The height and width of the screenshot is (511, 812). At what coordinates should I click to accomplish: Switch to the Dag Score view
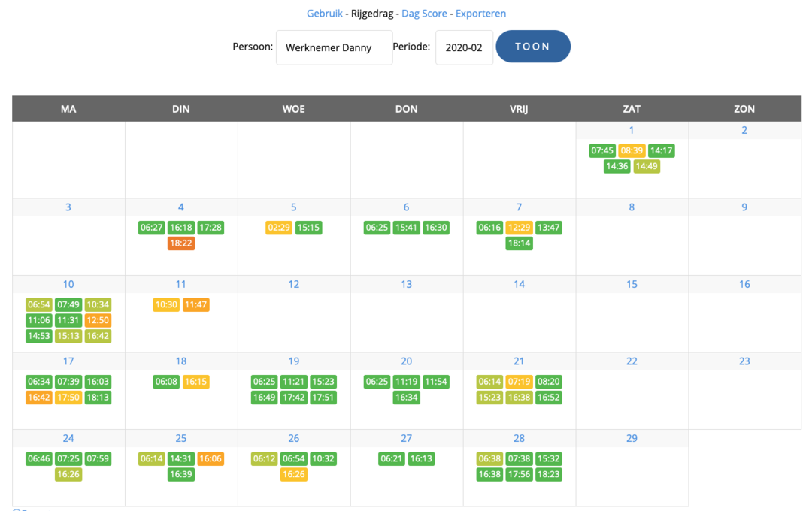[x=426, y=14]
